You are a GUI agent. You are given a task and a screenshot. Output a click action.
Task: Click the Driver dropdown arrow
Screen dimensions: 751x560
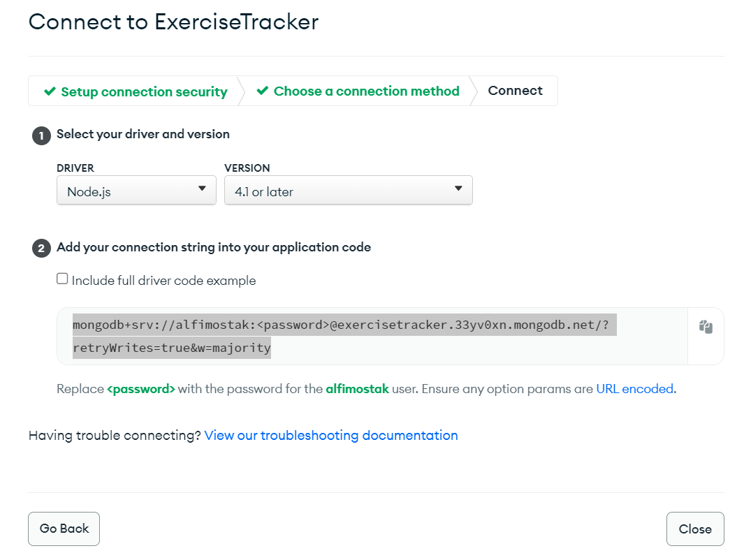click(x=203, y=189)
